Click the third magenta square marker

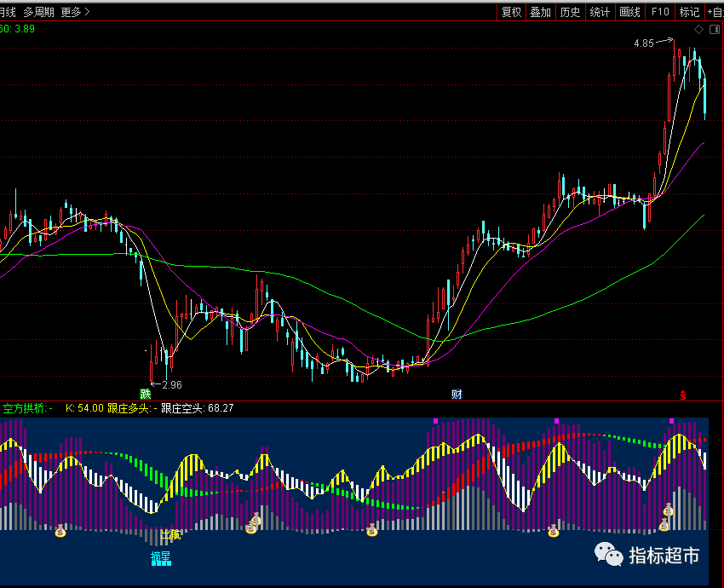tap(671, 421)
